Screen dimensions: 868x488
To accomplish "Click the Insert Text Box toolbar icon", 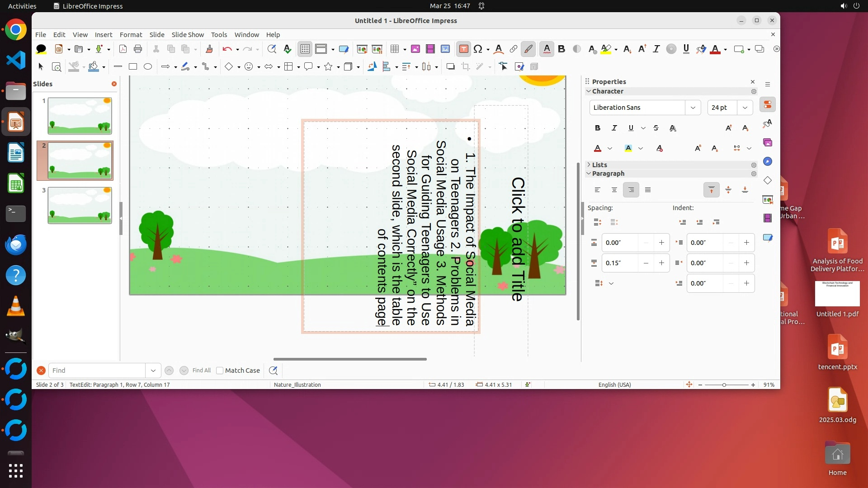I will pos(463,49).
